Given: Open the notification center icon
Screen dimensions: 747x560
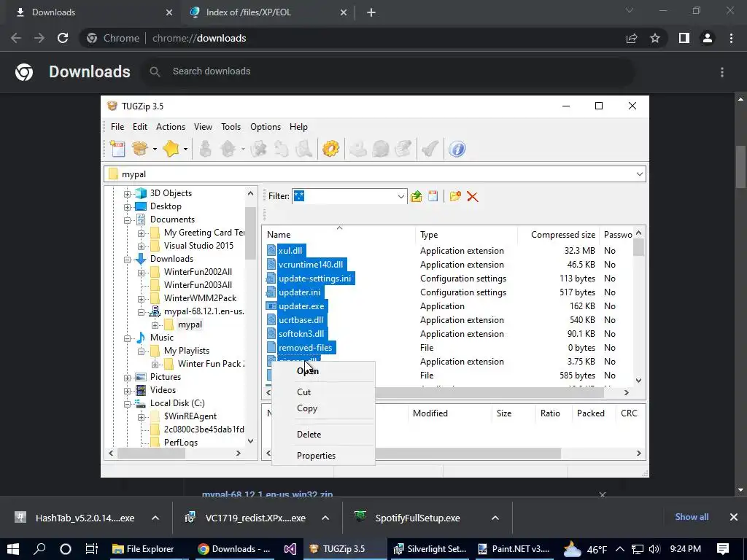Looking at the screenshot, I should point(723,549).
